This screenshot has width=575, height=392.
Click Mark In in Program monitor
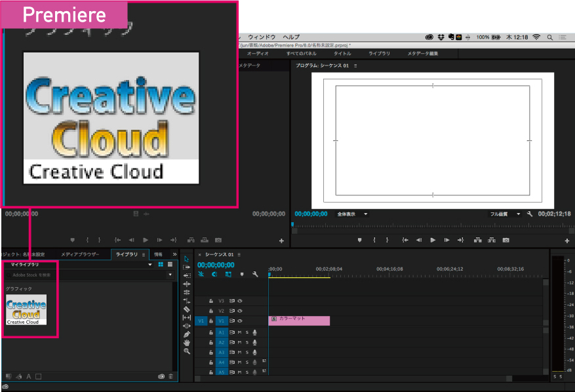coord(374,240)
